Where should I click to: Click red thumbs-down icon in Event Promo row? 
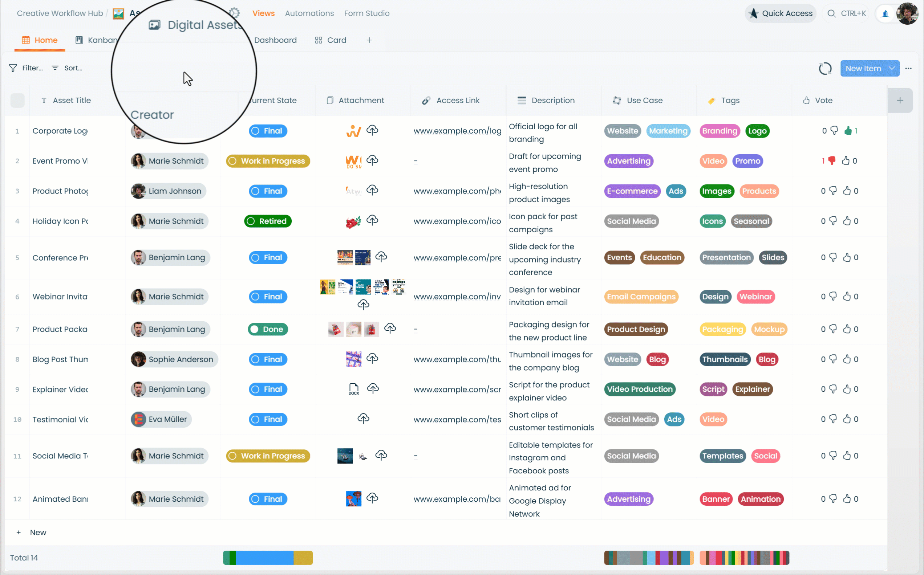(832, 160)
